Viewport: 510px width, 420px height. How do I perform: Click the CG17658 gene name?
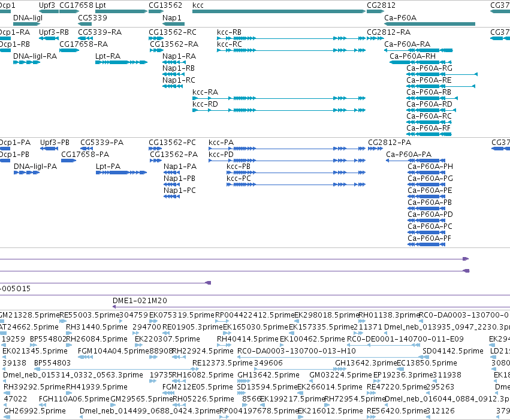(76, 5)
